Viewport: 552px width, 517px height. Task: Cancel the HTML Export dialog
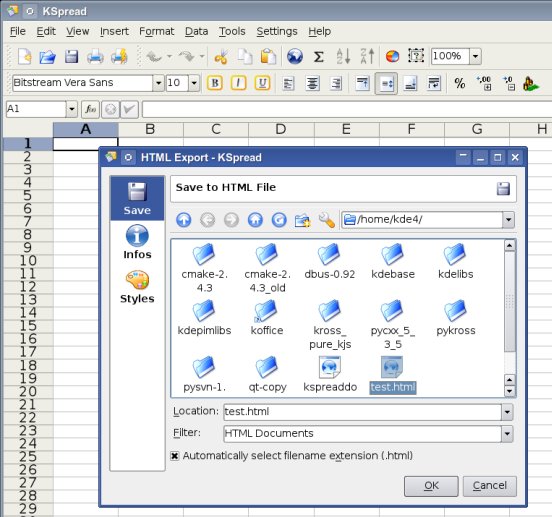(490, 486)
